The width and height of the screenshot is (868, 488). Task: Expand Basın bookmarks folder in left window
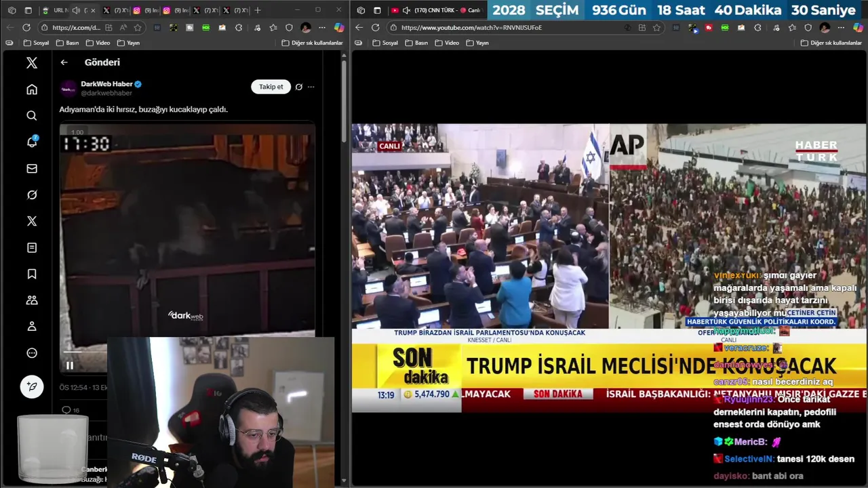tap(68, 43)
